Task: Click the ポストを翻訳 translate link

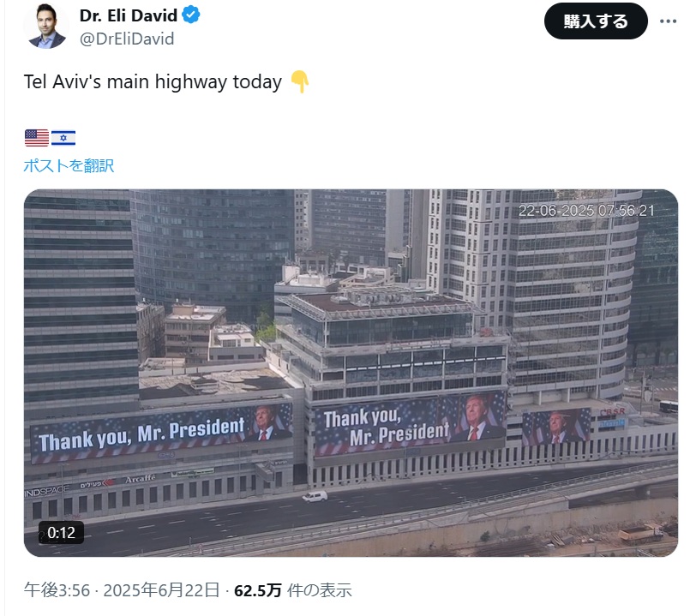Action: coord(69,165)
